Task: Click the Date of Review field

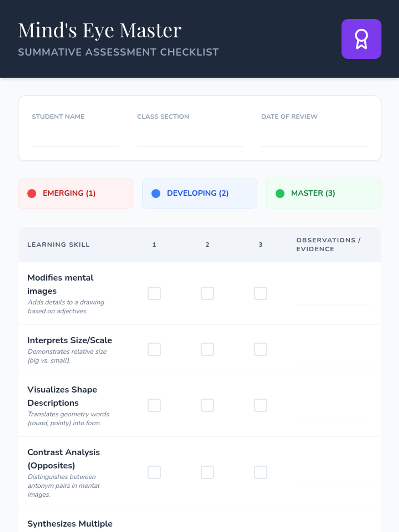Action: (x=314, y=140)
